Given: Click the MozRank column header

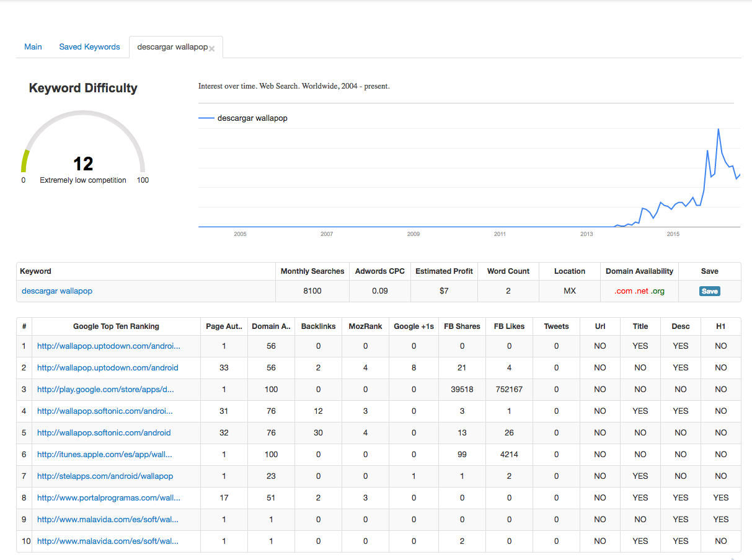Looking at the screenshot, I should [x=365, y=326].
